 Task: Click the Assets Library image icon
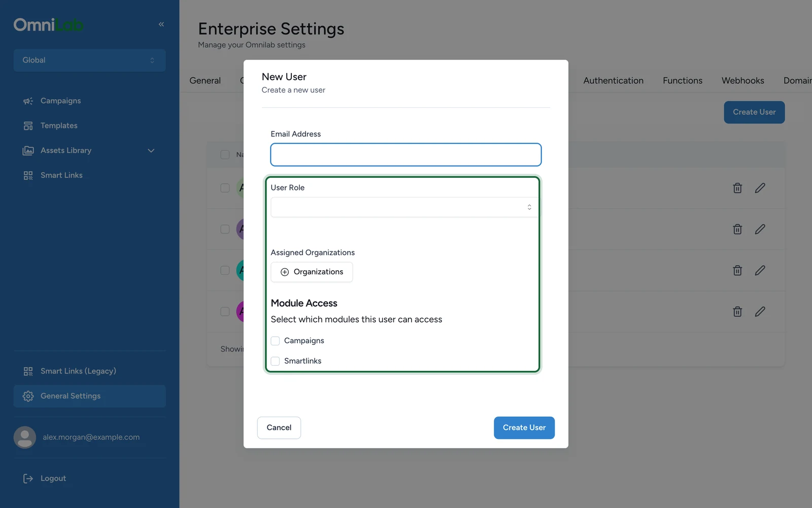point(28,151)
